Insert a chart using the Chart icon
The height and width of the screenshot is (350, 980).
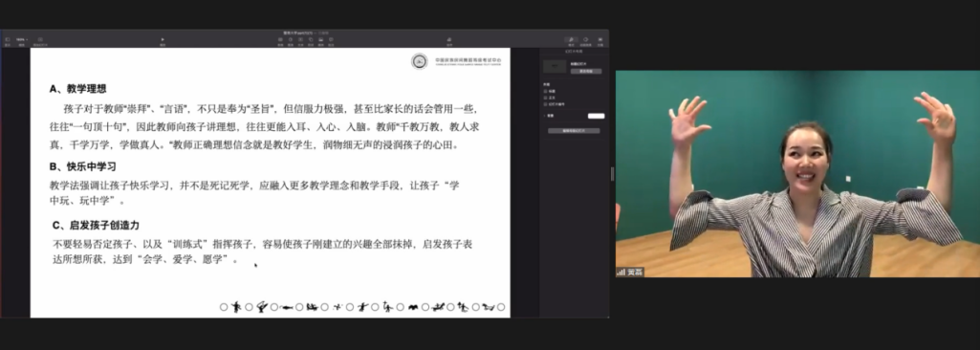(x=291, y=39)
